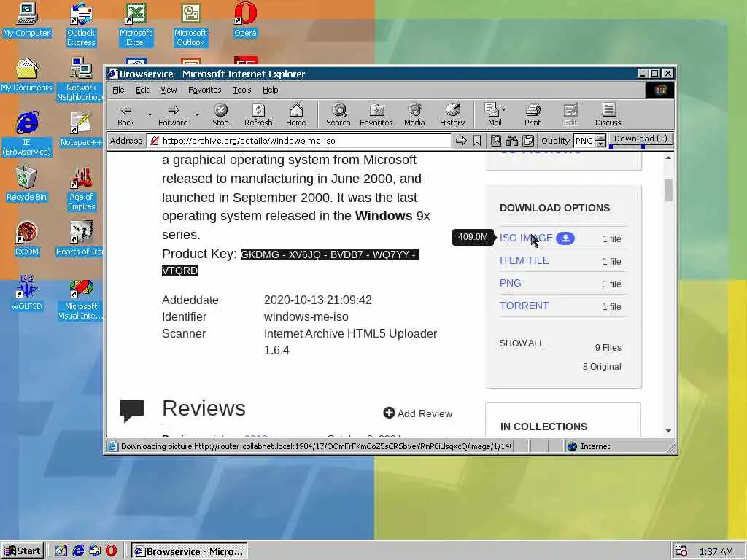Click inside the Address URL field
The width and height of the screenshot is (747, 560).
298,141
